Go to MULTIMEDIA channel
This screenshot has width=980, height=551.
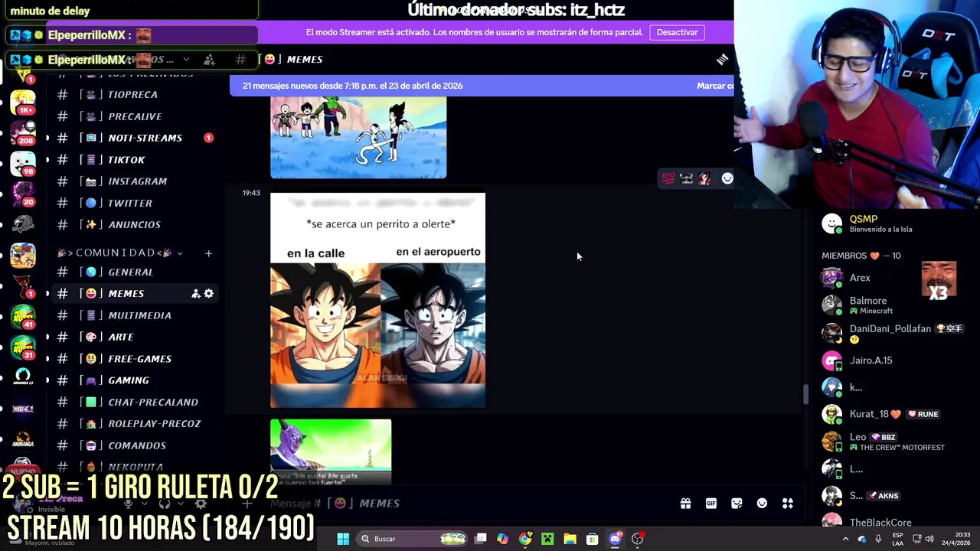point(135,315)
